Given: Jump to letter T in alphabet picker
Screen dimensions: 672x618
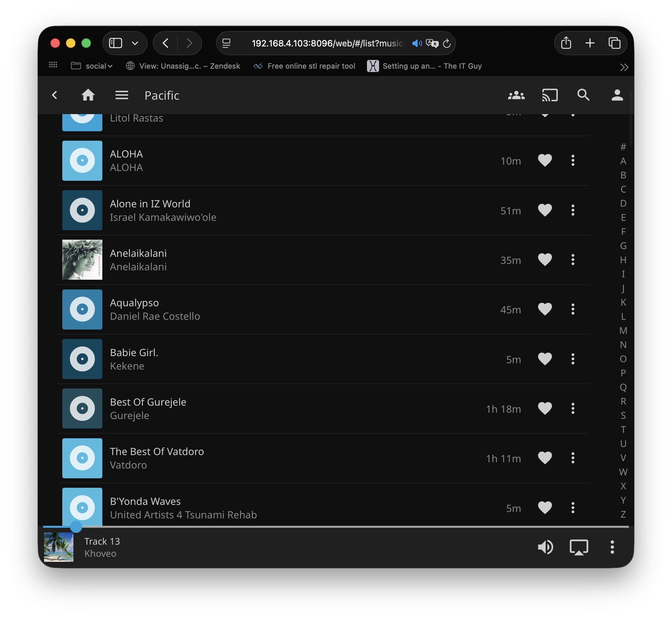Looking at the screenshot, I should point(623,430).
